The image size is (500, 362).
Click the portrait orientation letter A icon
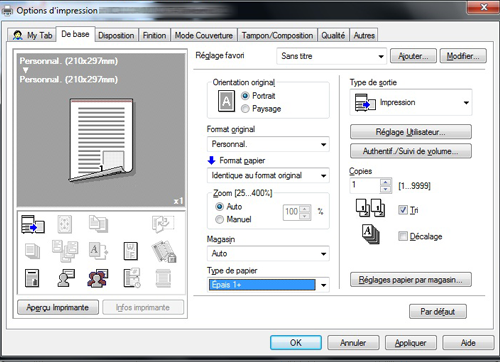pos(226,101)
